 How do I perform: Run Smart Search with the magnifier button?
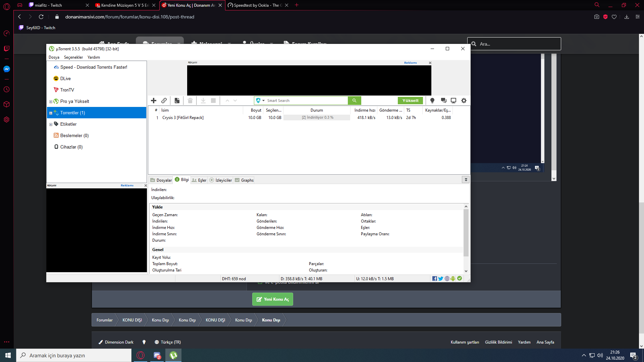(354, 101)
